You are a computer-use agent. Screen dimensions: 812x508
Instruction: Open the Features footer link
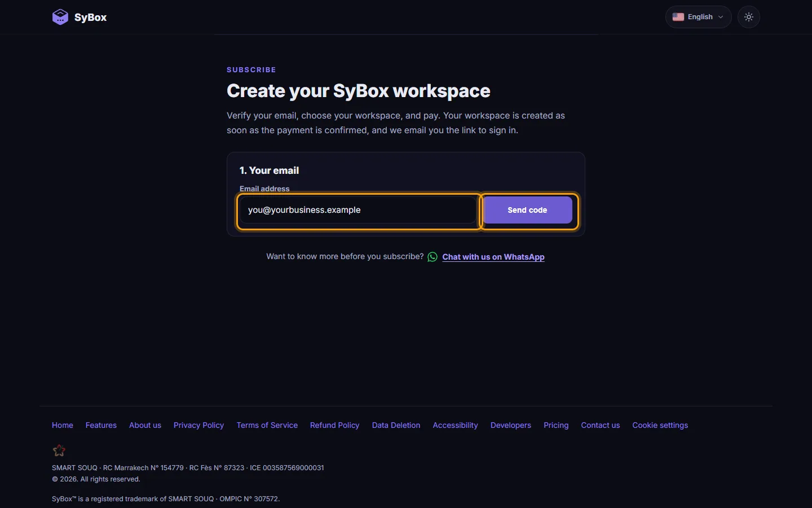[x=101, y=425]
